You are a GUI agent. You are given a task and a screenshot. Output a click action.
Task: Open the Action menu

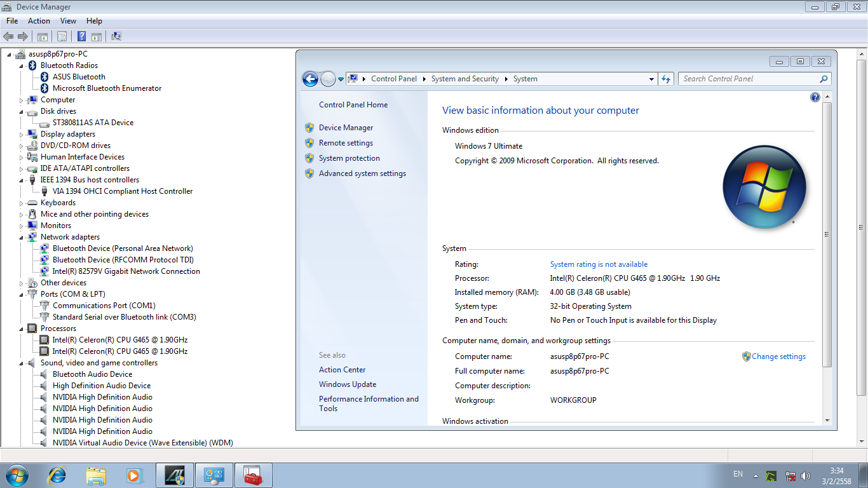[x=39, y=21]
